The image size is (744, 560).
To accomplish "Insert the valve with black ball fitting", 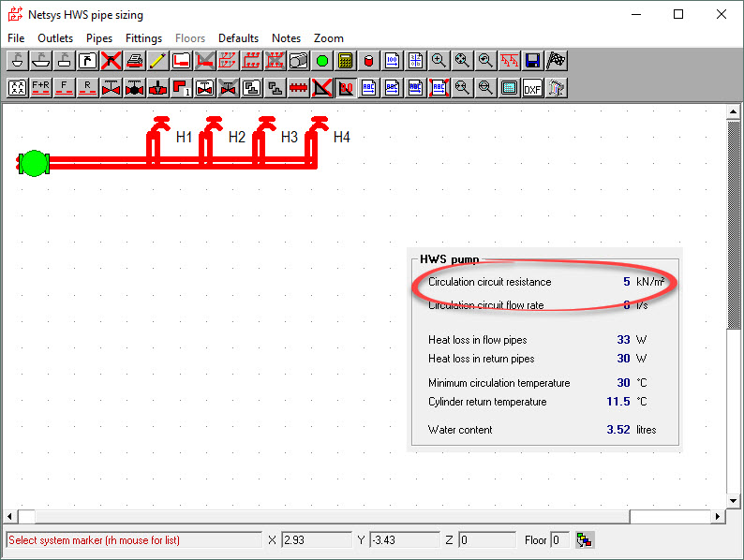I will point(134,88).
